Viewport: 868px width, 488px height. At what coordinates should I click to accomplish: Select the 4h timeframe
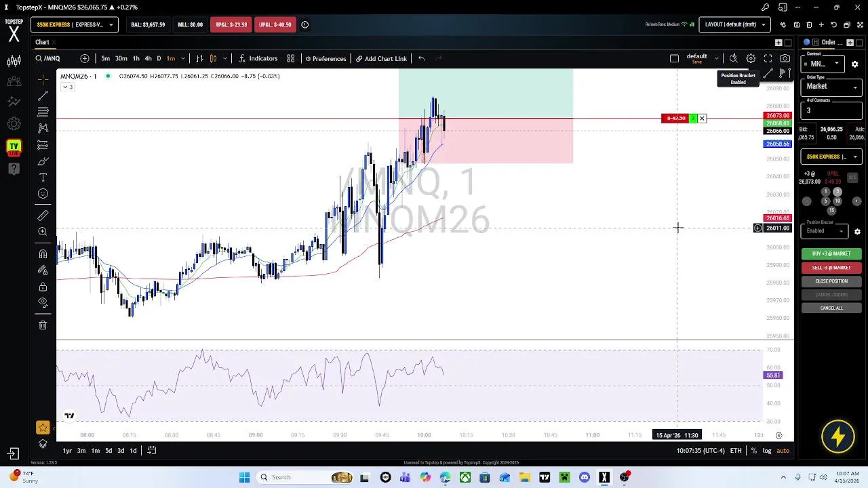pyautogui.click(x=148, y=58)
